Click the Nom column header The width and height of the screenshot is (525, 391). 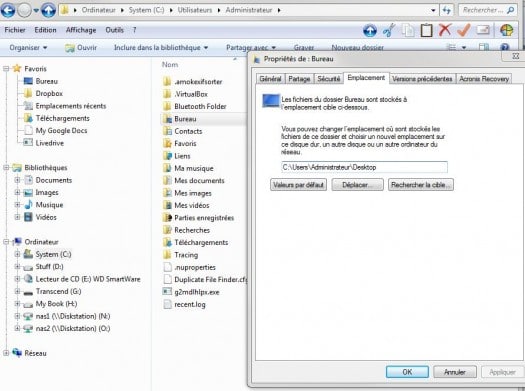pyautogui.click(x=170, y=65)
